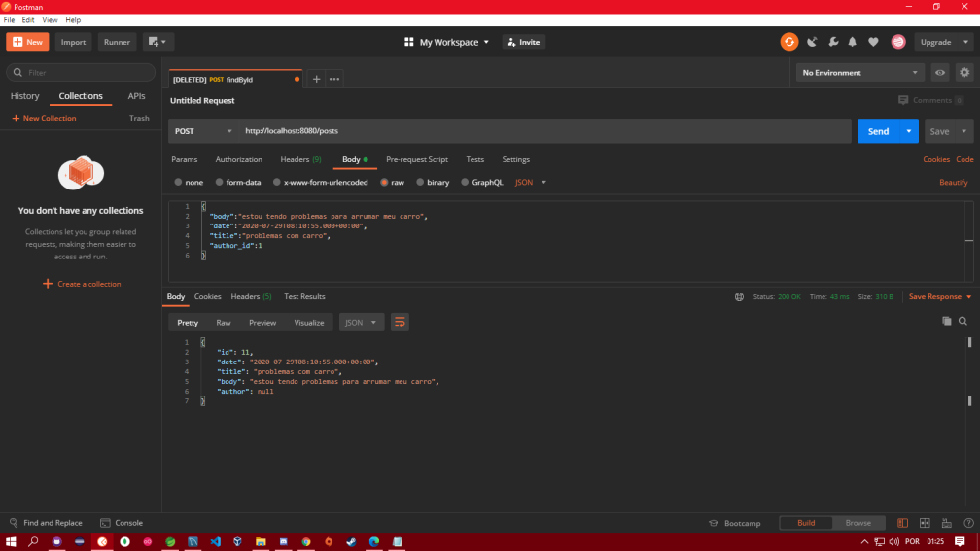Search within the response body
Image resolution: width=980 pixels, height=551 pixels.
pos(962,321)
